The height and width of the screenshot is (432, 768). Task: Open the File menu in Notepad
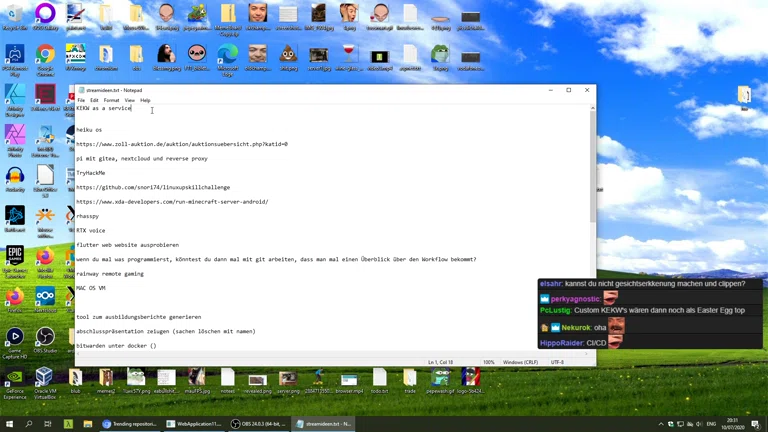click(81, 100)
